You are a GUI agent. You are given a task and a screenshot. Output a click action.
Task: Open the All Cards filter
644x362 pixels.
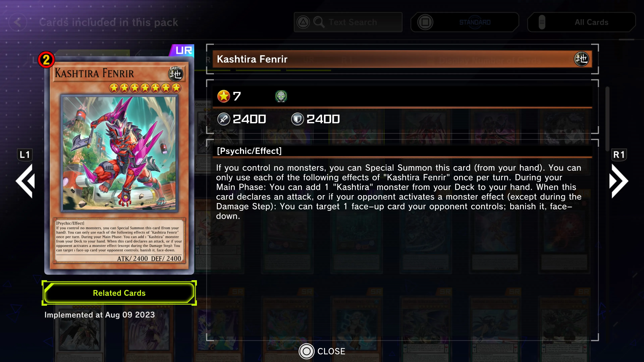[581, 22]
